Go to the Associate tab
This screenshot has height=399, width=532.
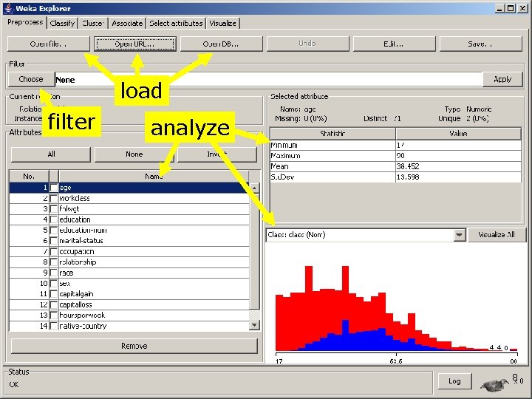tap(127, 23)
